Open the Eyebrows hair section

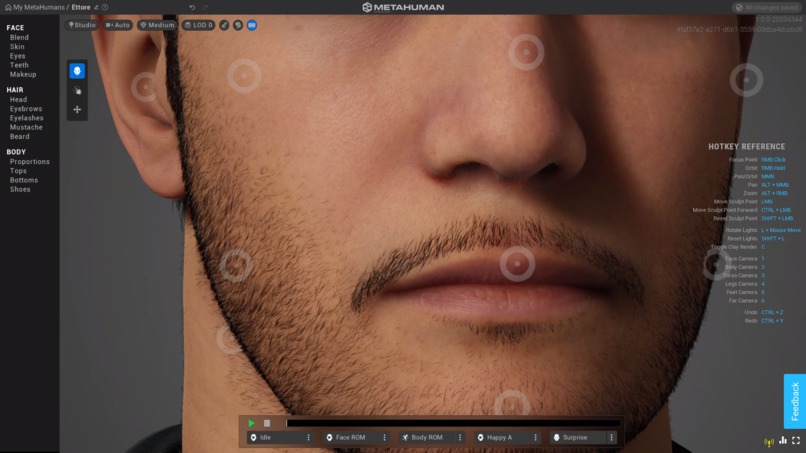pyautogui.click(x=26, y=109)
